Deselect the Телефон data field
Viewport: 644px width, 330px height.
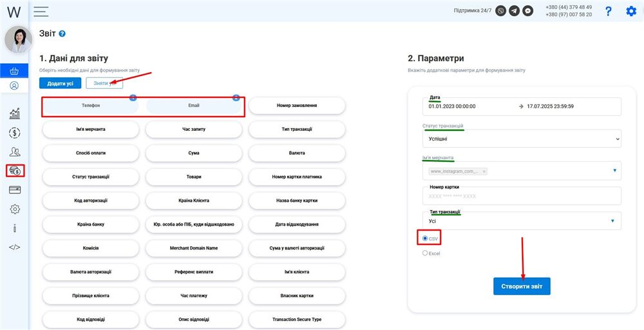coord(91,106)
